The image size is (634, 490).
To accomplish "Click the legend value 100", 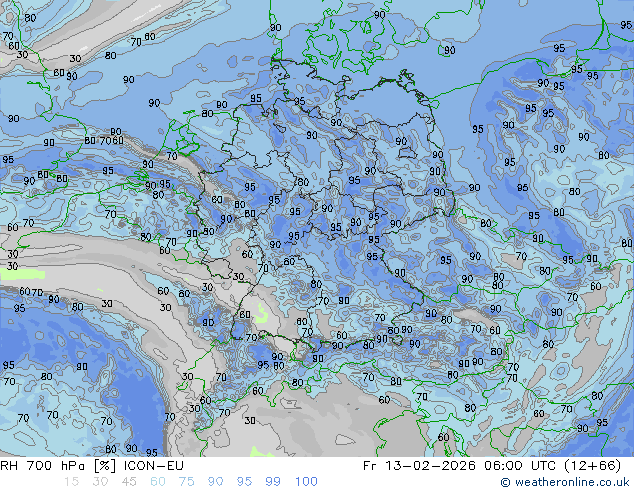I will (306, 482).
